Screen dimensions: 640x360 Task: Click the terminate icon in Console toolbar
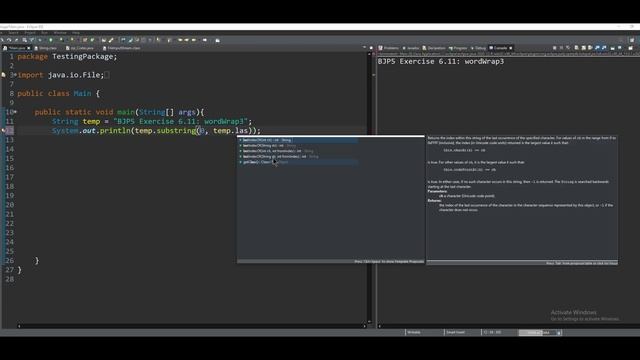pyautogui.click(x=554, y=48)
